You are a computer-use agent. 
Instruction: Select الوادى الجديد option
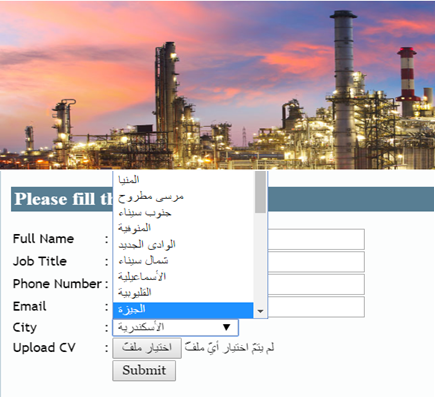point(183,245)
